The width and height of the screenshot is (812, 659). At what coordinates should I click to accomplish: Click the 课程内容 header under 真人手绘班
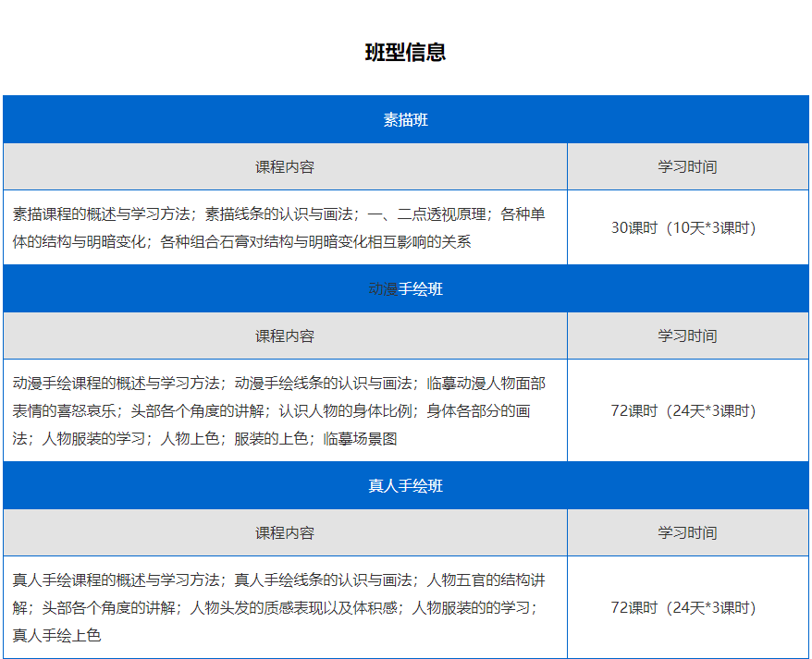(x=284, y=532)
